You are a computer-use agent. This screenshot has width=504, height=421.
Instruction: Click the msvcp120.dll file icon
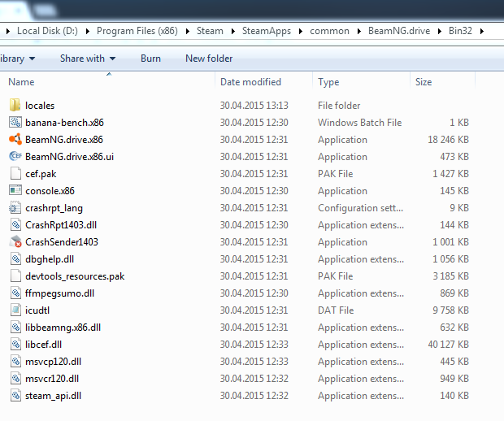pos(15,361)
